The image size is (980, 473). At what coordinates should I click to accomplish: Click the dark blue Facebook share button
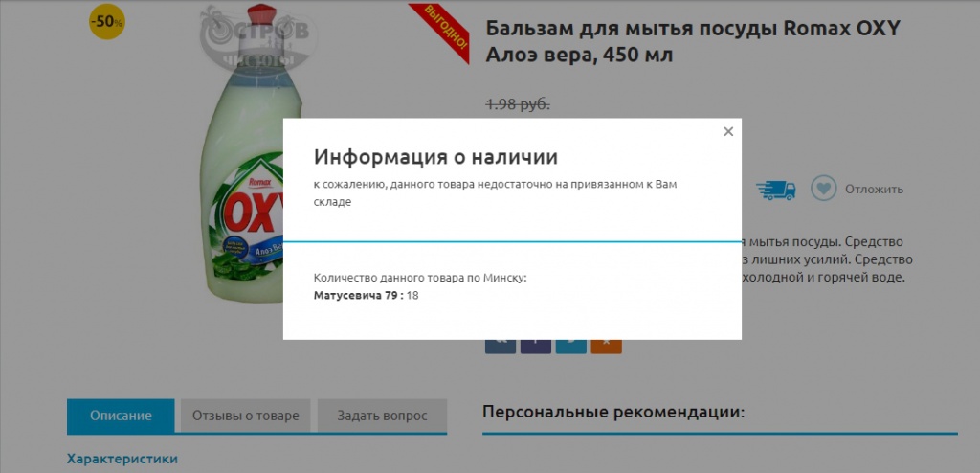[x=536, y=346]
